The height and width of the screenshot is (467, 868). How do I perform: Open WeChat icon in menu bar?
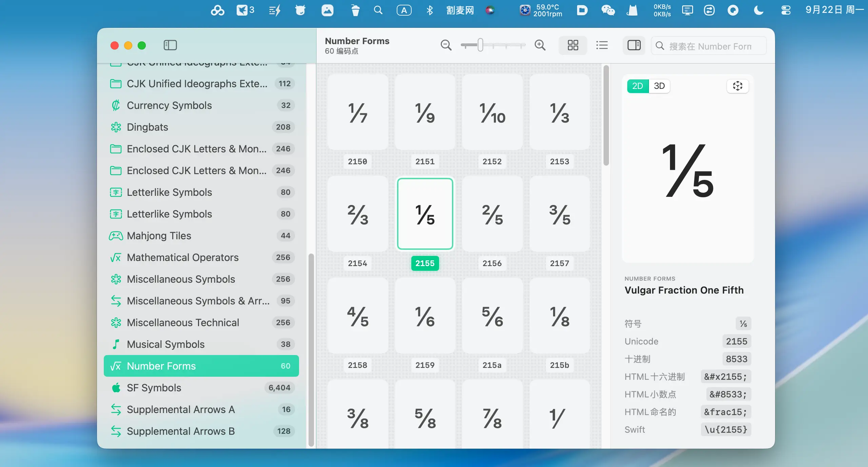click(608, 10)
